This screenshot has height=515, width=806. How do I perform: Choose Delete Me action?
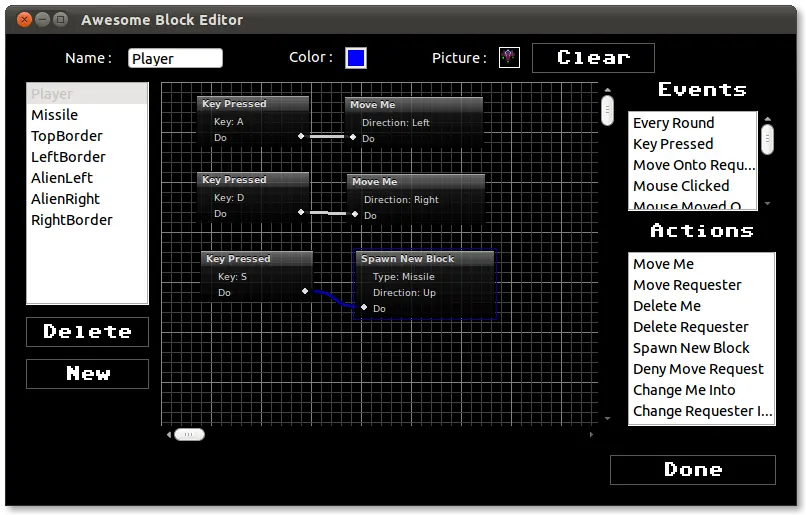702,306
